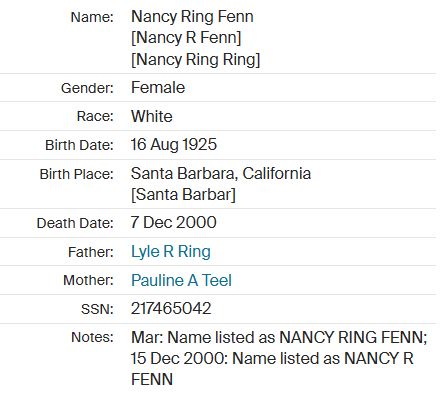Image resolution: width=441 pixels, height=396 pixels.
Task: Click the Race value White
Action: [x=152, y=116]
